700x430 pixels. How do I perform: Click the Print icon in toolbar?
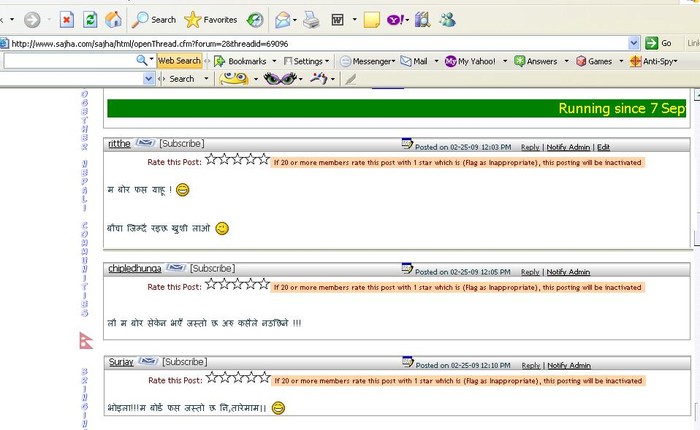point(311,19)
